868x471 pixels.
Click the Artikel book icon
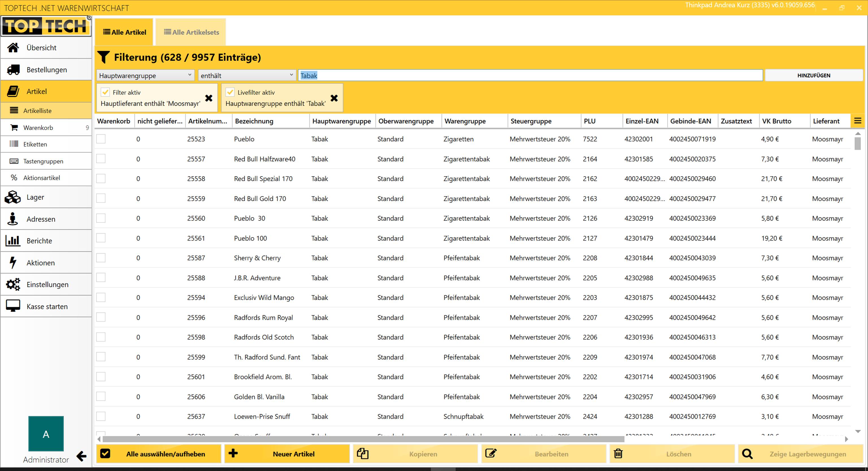(13, 91)
